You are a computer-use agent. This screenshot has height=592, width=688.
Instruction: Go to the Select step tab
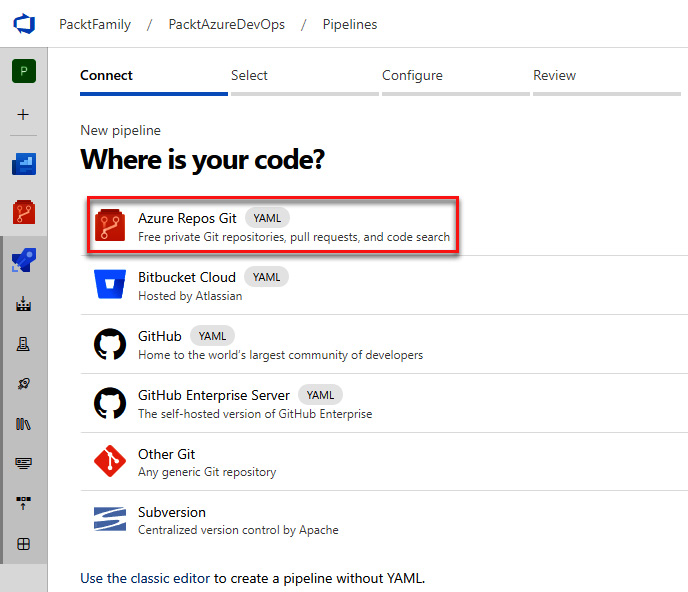coord(305,80)
